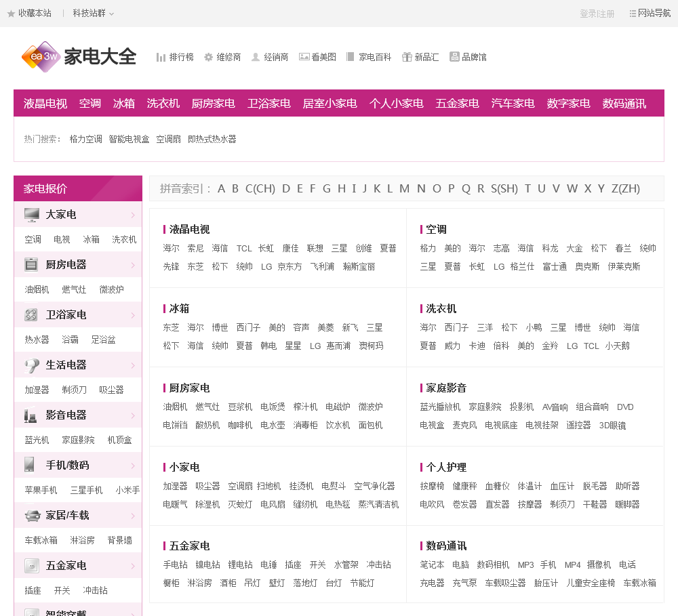Open the 厨房家电 navigation tab
678x616 pixels.
(x=213, y=103)
